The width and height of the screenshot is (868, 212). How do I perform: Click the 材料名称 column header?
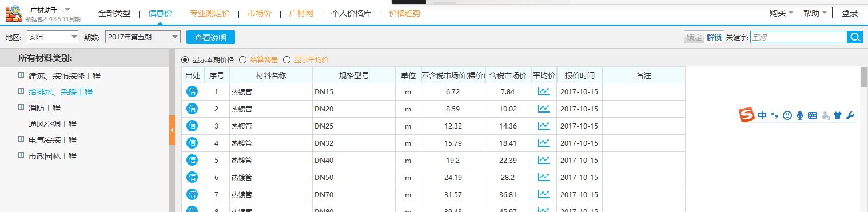coord(271,75)
